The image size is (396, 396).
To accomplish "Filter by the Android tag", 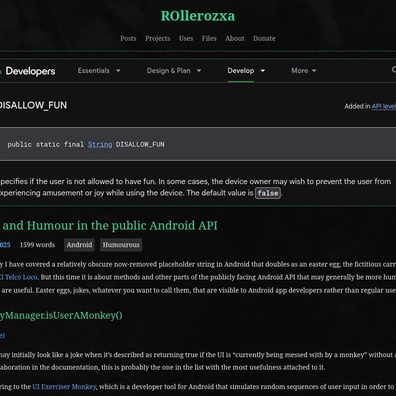I will 79,245.
